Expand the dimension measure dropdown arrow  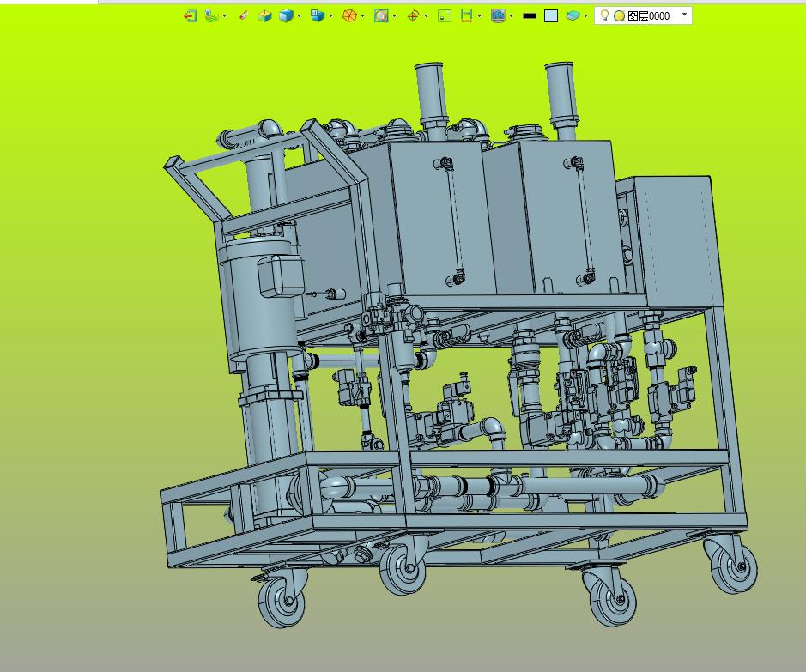click(480, 16)
